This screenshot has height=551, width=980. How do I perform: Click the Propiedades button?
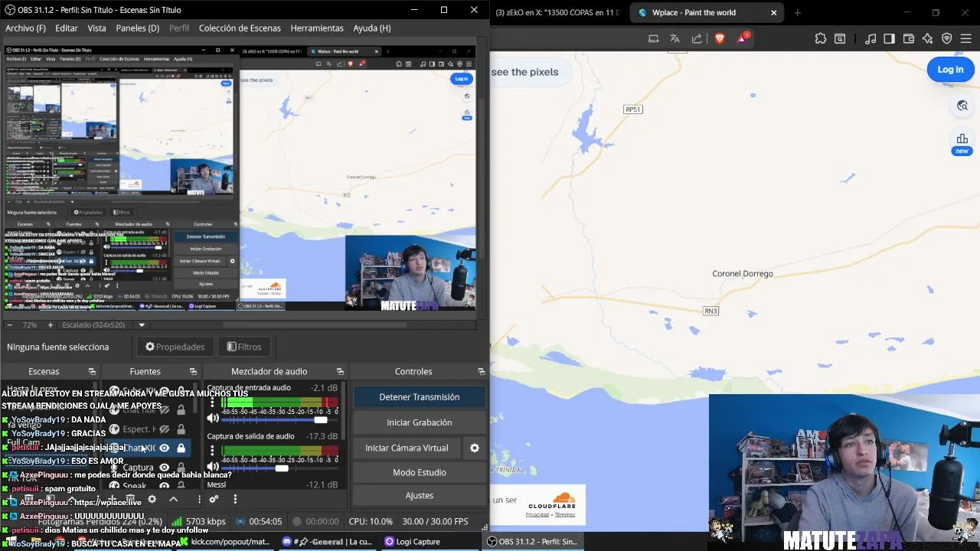click(x=175, y=347)
